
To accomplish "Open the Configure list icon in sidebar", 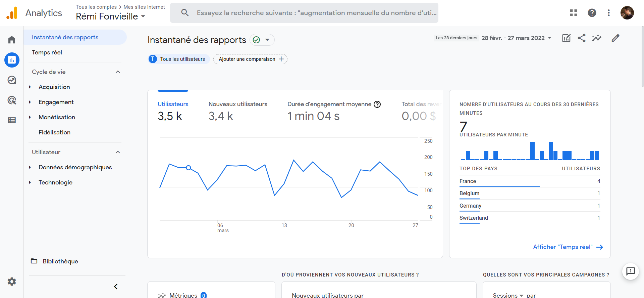I will tap(12, 120).
